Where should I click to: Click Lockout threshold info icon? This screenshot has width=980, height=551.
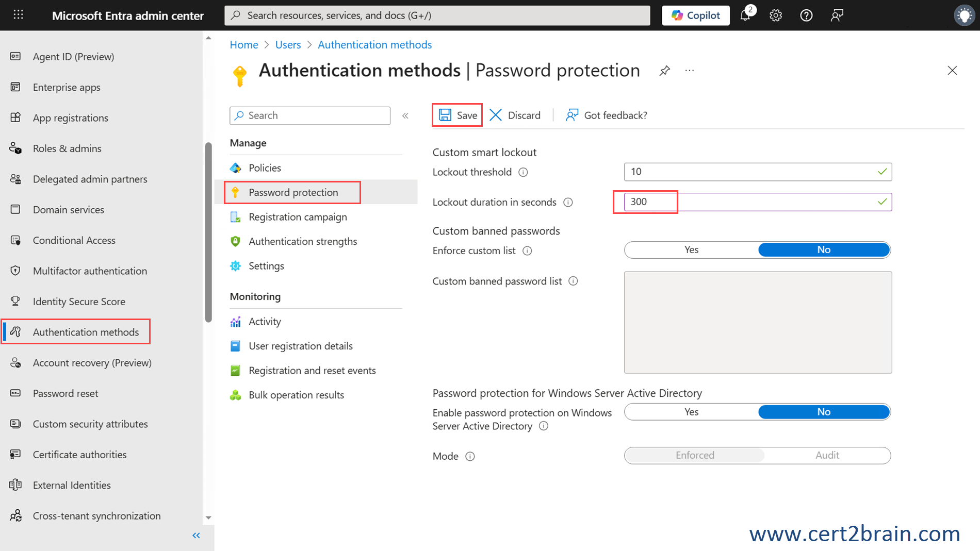[523, 172]
